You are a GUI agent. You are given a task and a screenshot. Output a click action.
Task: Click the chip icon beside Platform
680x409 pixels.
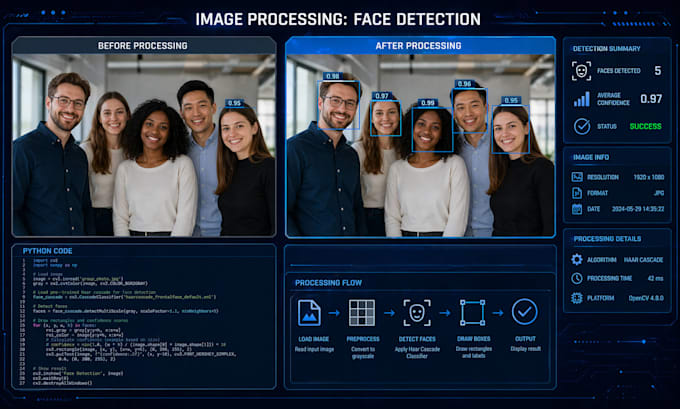(577, 298)
